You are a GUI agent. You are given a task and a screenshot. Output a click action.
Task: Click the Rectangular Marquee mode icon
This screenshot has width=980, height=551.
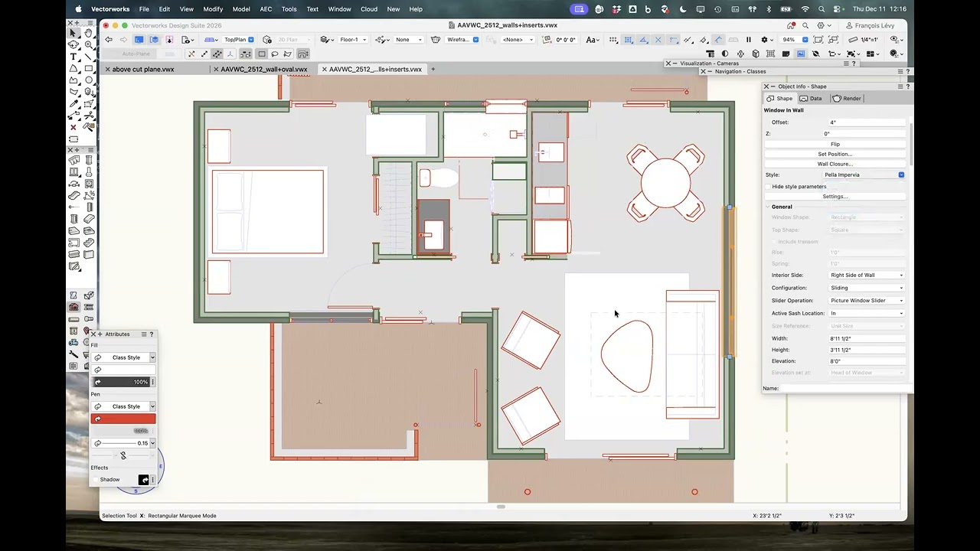(262, 54)
